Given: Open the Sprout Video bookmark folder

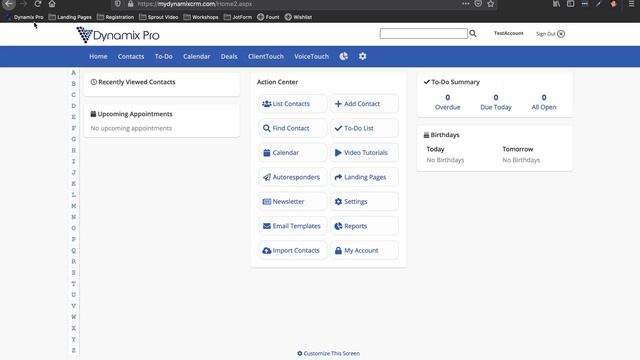Looking at the screenshot, I should [159, 17].
